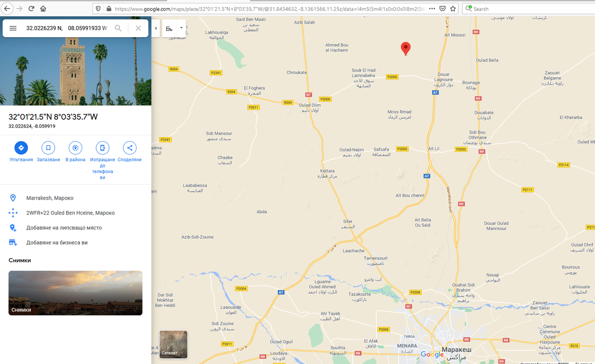Click the coordinates search field
The height and width of the screenshot is (364, 595).
pos(66,28)
